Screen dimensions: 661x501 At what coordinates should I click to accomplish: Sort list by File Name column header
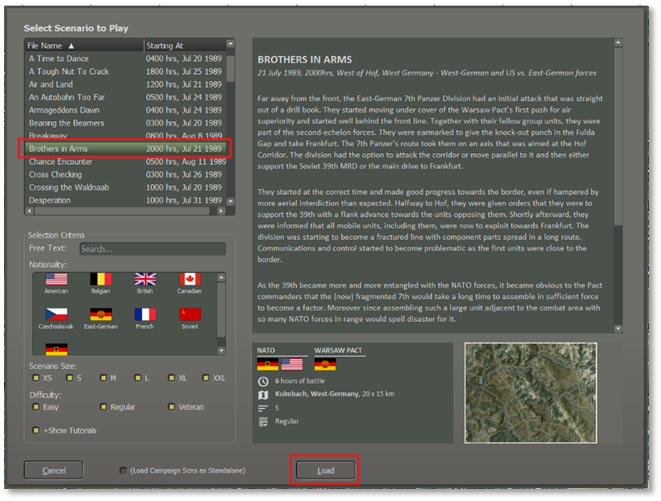84,46
